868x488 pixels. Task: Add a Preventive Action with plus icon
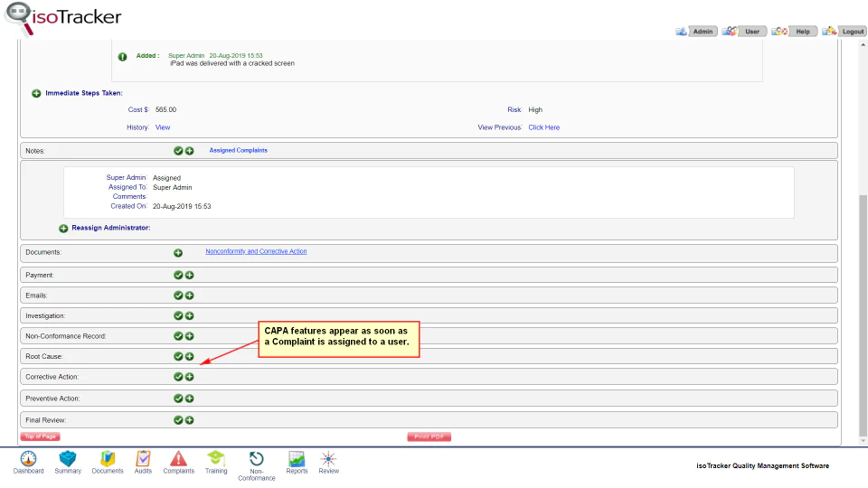(189, 399)
